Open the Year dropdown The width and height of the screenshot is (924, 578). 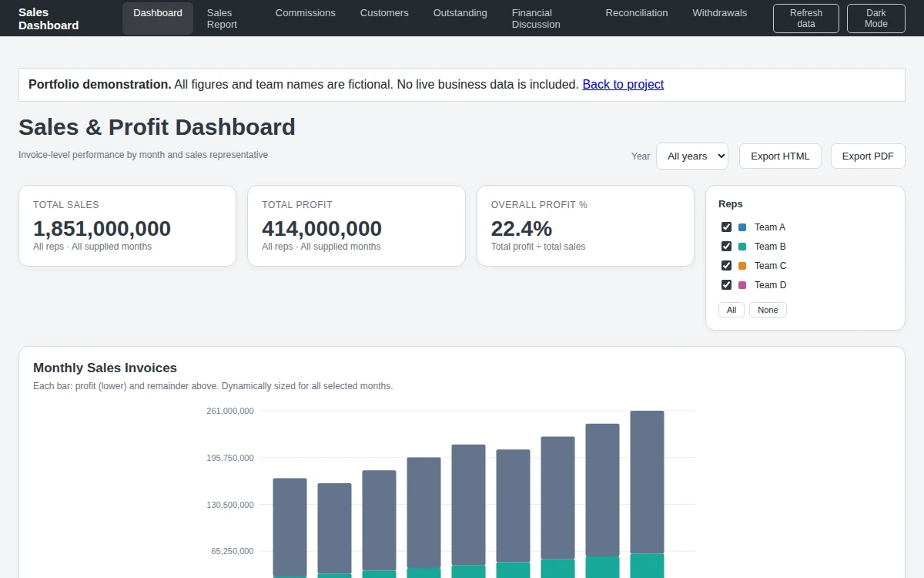[x=692, y=156]
